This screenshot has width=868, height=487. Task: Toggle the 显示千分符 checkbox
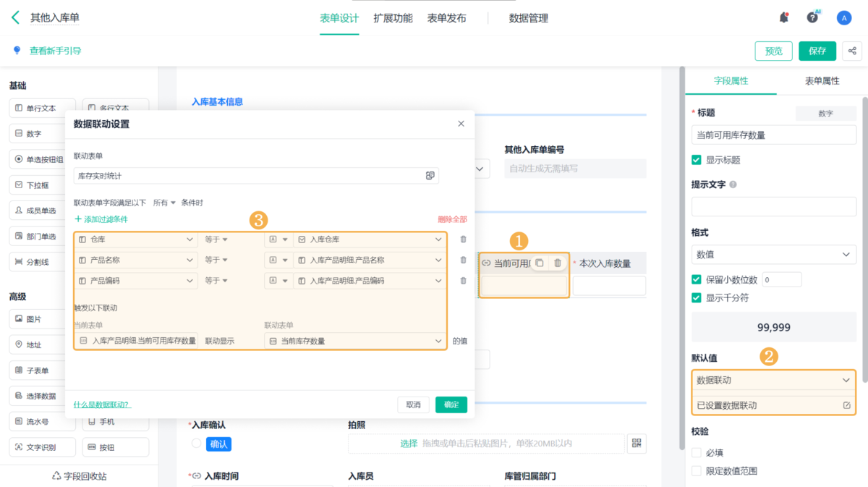pos(697,297)
